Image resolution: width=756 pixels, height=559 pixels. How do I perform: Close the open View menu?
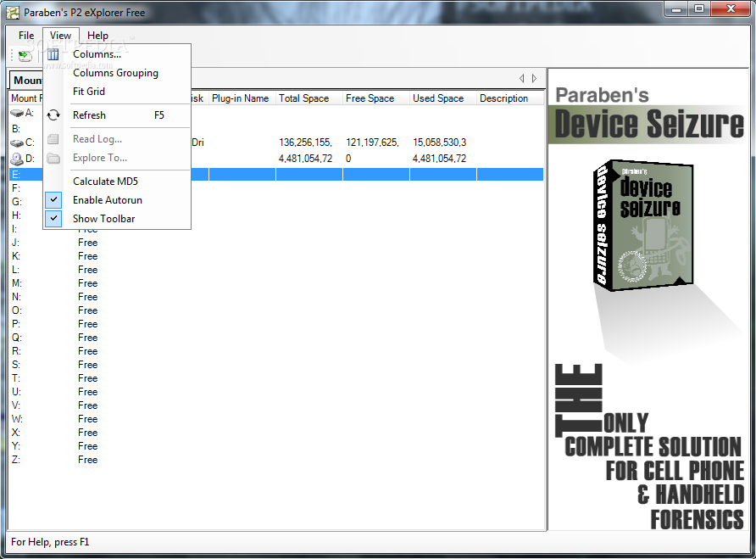(60, 36)
